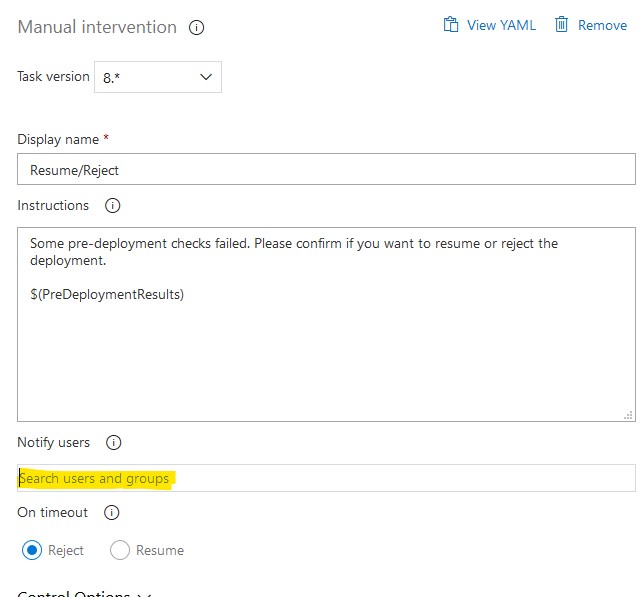Click the Instructions textarea resize grip
Screen dimensions: 643x597
pyautogui.click(x=628, y=415)
